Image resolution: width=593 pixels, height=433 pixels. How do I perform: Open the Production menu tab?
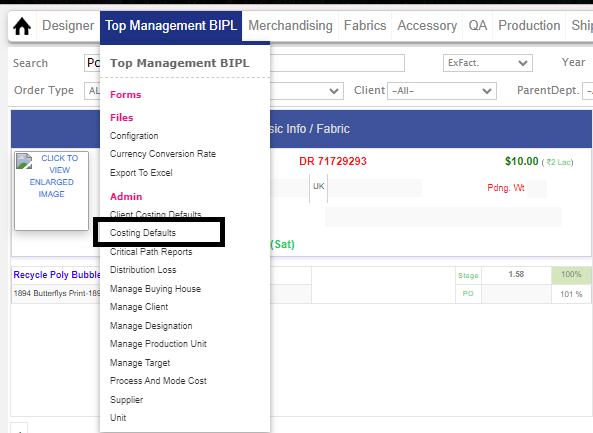pos(529,26)
